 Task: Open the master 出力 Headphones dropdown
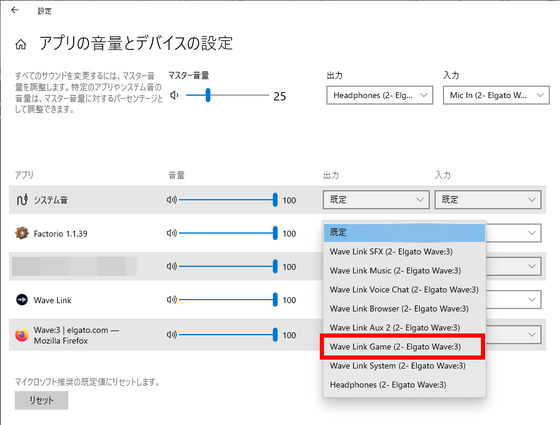tap(380, 95)
